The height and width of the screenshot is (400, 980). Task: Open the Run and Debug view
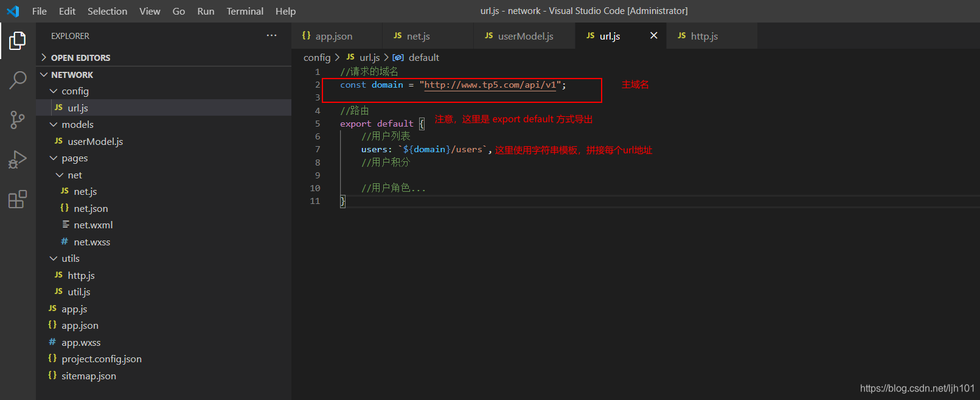click(x=18, y=159)
